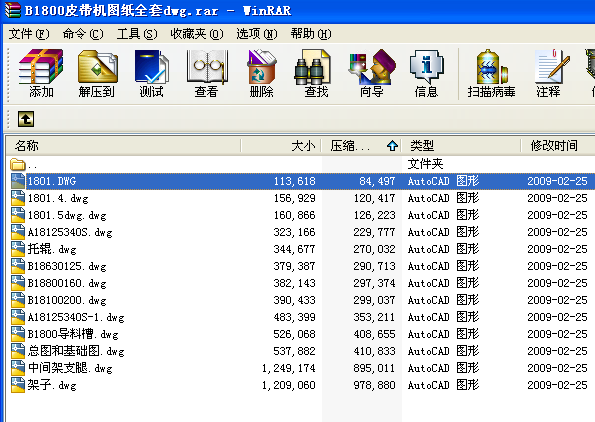
Task: Click the file icon of 1801.5dwg.dwg
Action: tap(17, 215)
